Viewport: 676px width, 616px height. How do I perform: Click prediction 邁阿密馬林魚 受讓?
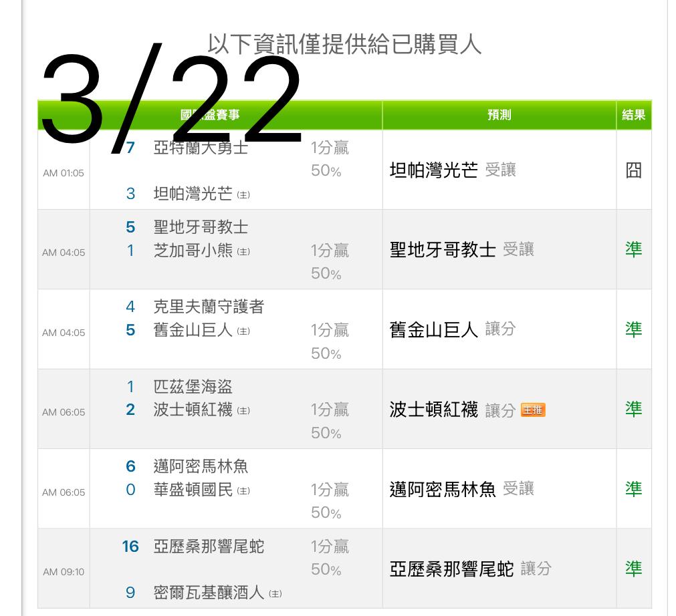[x=462, y=489]
